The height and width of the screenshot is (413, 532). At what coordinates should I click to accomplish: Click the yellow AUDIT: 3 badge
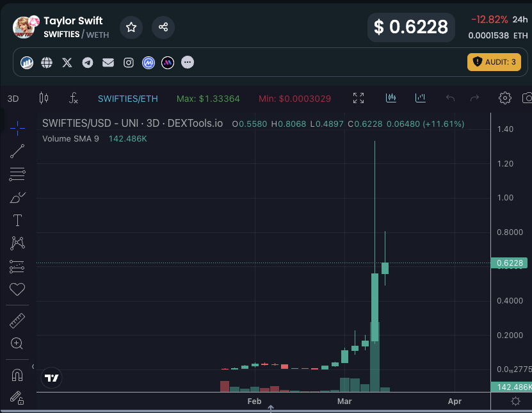[x=494, y=62]
